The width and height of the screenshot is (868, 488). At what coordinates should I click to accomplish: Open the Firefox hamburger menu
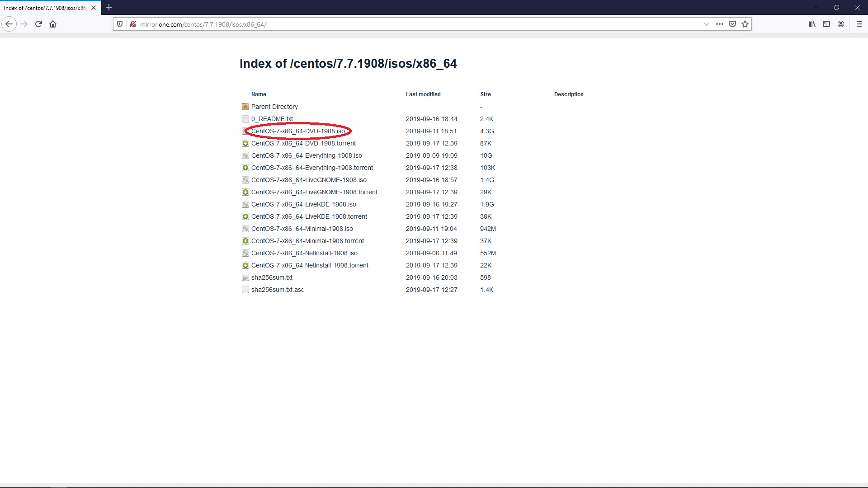859,24
